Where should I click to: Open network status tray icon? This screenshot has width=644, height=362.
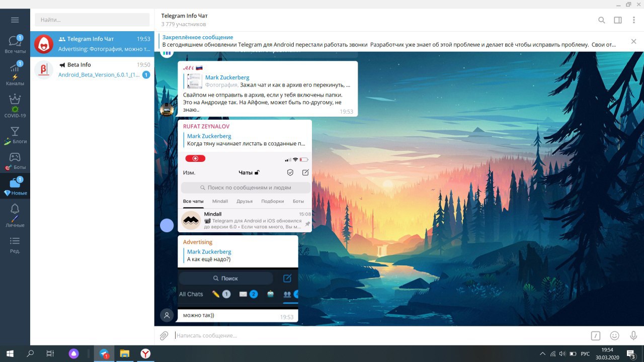click(553, 354)
